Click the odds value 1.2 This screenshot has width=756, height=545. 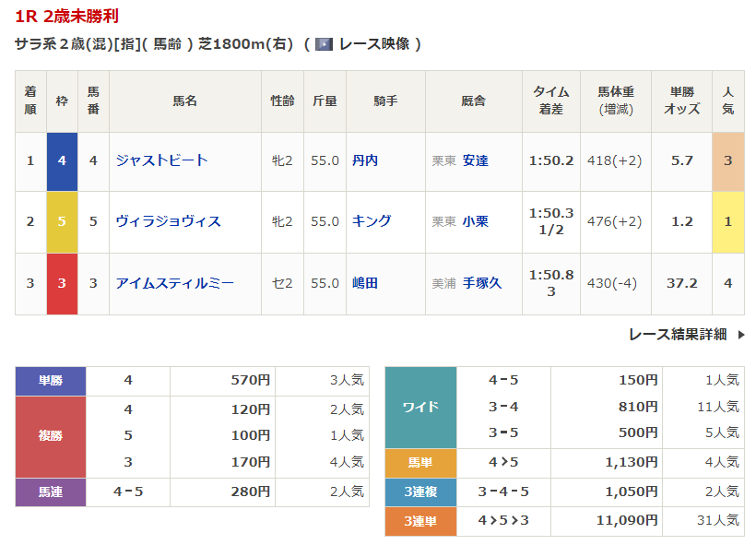[x=681, y=221]
